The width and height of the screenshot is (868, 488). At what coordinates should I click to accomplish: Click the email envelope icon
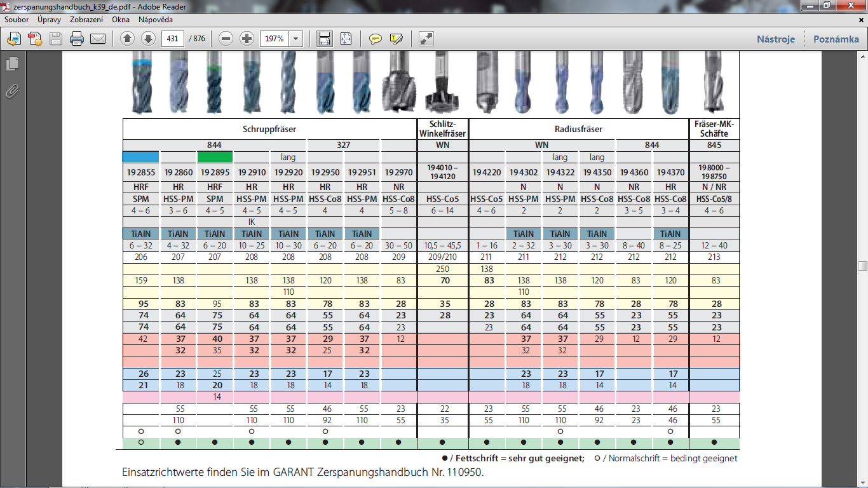(x=98, y=39)
